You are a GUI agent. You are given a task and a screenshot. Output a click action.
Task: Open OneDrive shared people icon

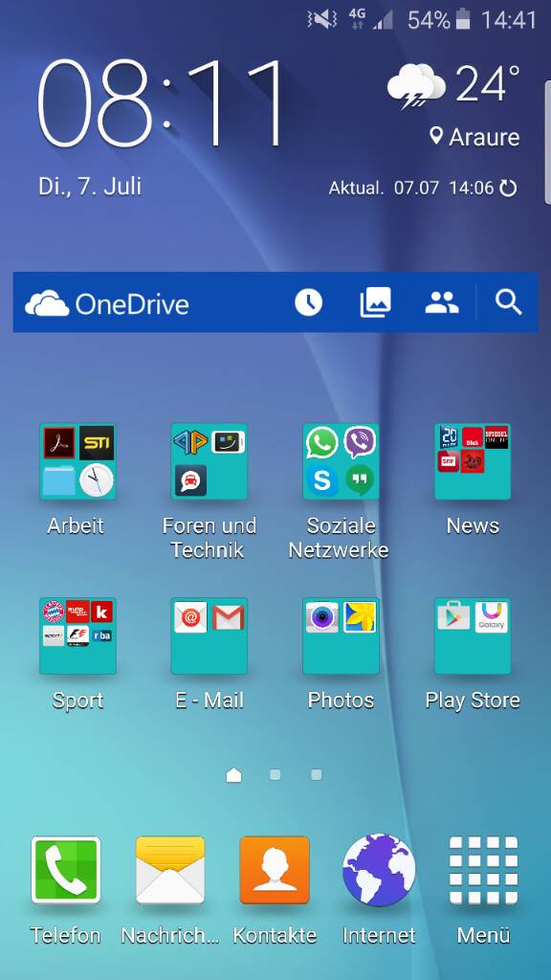pyautogui.click(x=442, y=303)
